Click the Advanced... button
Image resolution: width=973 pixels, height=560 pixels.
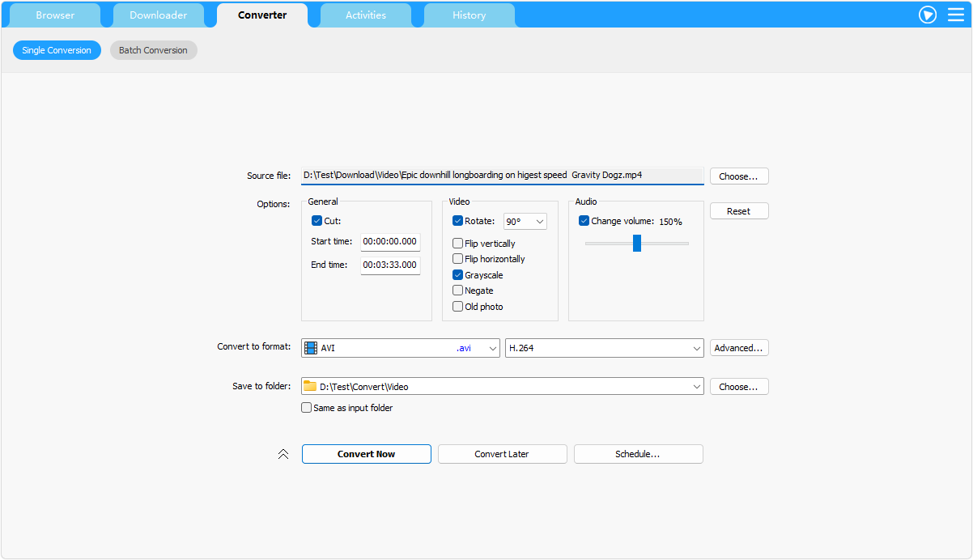[738, 348]
